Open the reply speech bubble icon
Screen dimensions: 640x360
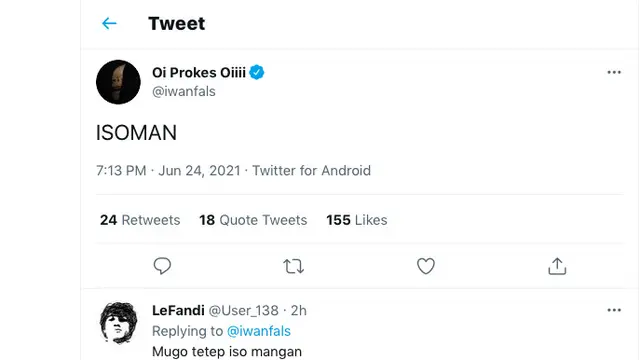(162, 266)
